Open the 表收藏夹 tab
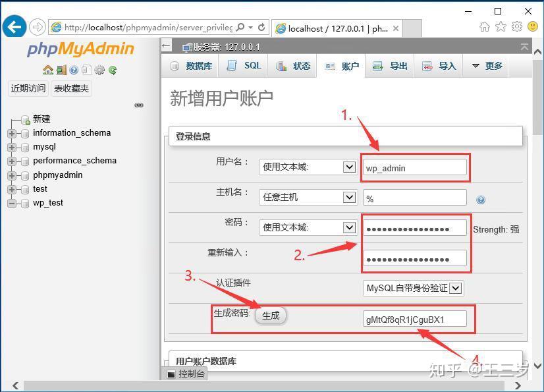 coord(72,88)
